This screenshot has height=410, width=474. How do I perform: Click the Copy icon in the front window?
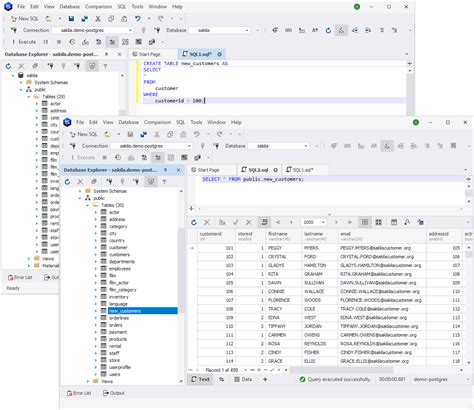point(170,134)
